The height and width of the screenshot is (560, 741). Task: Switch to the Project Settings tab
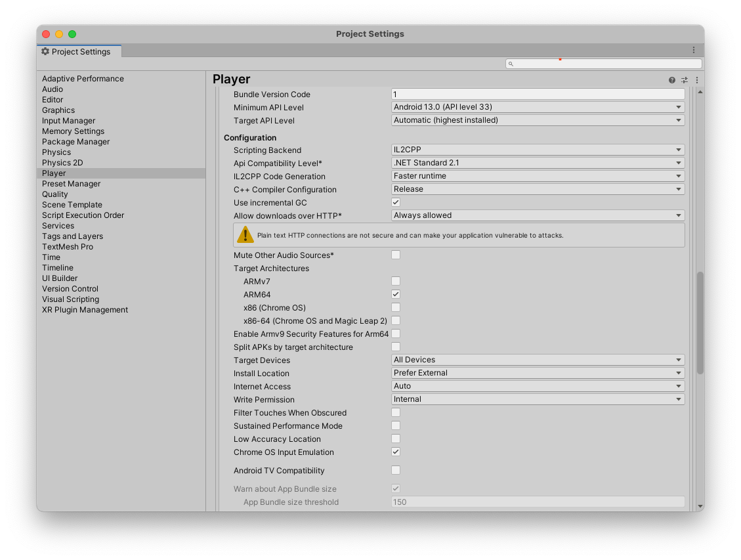[79, 51]
